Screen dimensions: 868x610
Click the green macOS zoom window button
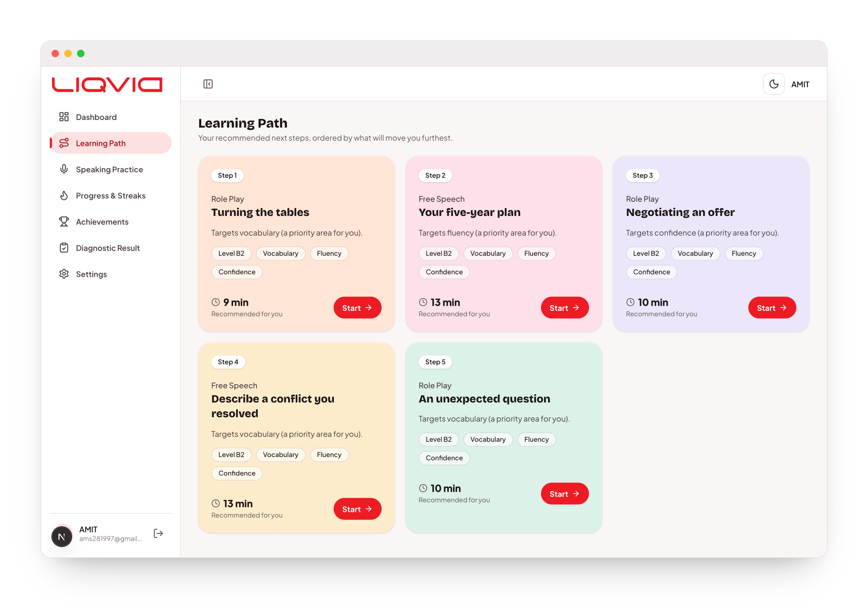[80, 54]
